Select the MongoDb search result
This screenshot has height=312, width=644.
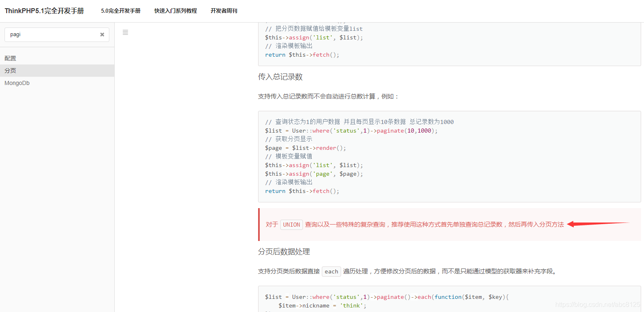click(57, 83)
